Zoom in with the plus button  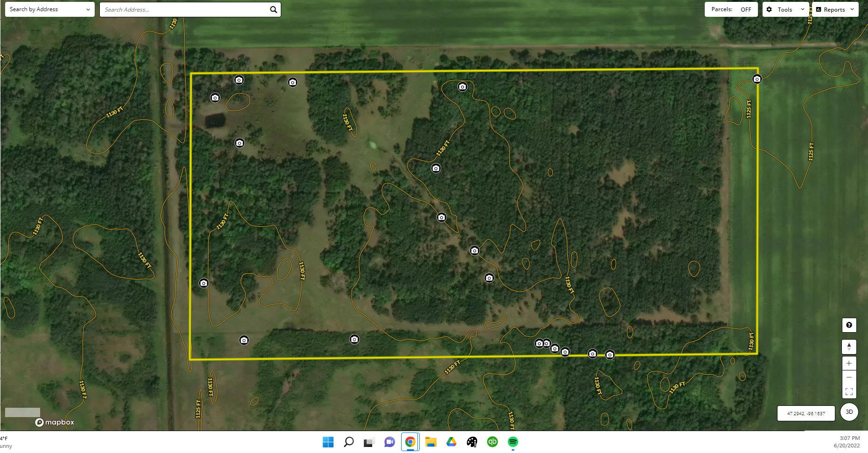coord(849,363)
